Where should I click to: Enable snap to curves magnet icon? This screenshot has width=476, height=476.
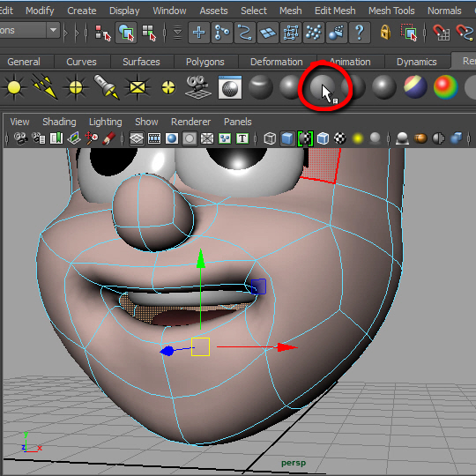tap(465, 33)
